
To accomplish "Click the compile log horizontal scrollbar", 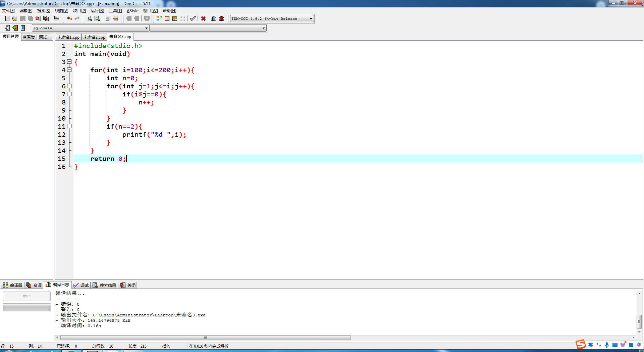I will 205,338.
